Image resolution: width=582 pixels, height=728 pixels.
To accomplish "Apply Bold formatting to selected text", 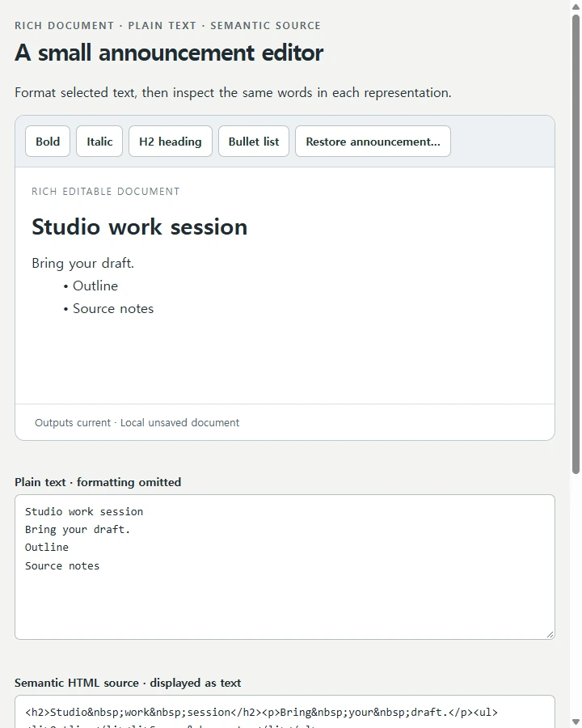I will pyautogui.click(x=48, y=141).
